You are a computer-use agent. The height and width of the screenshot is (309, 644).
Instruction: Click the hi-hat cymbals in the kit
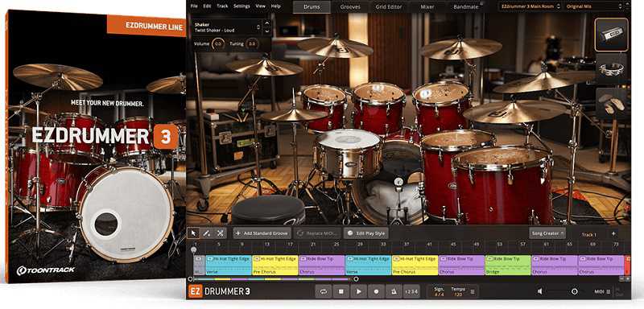[x=294, y=116]
